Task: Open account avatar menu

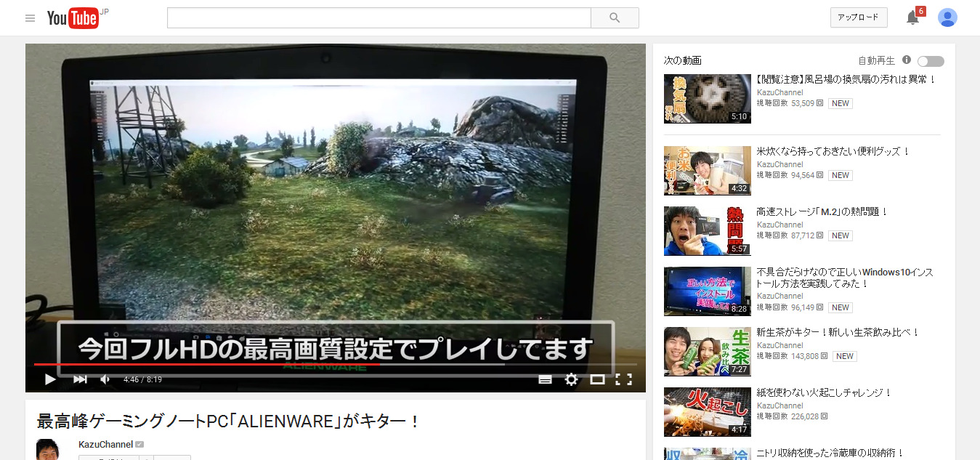Action: (947, 17)
